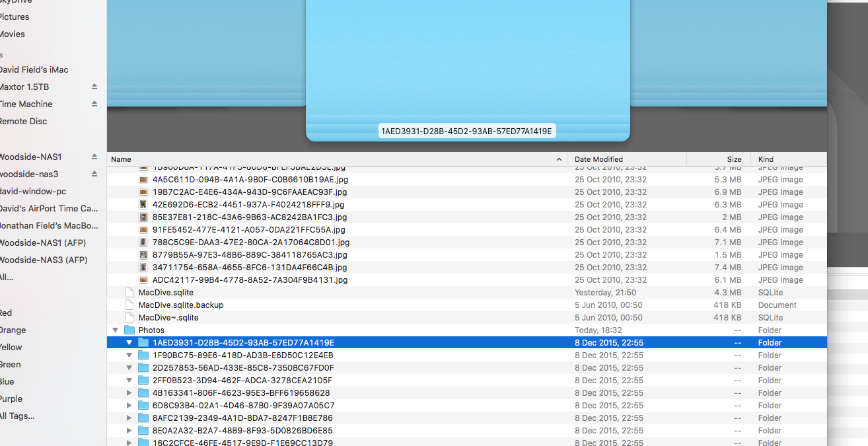The width and height of the screenshot is (868, 446).
Task: Click eject icon beside Woodside-NAS1
Action: [94, 157]
